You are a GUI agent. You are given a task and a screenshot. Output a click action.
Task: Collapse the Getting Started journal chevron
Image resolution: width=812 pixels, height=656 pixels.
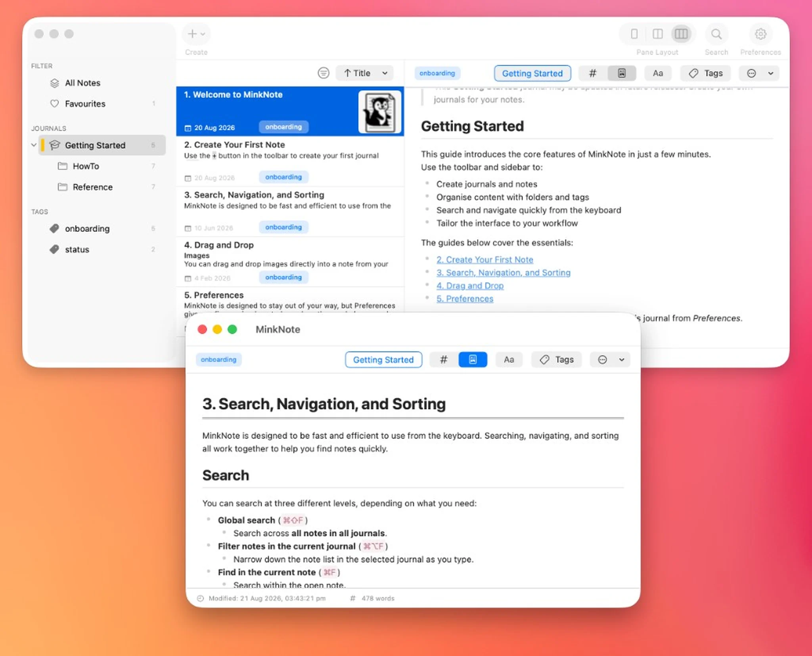34,145
